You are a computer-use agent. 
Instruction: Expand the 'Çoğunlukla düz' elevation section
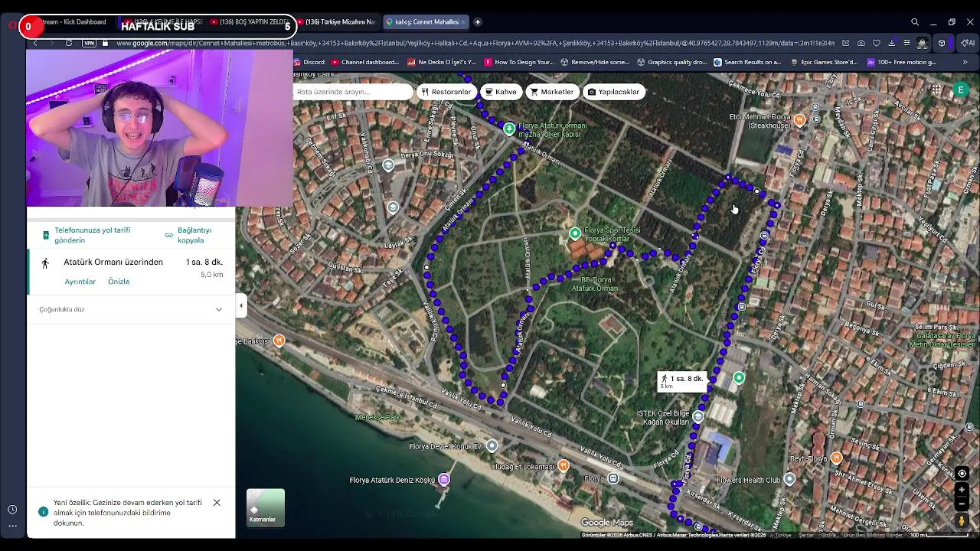point(131,309)
